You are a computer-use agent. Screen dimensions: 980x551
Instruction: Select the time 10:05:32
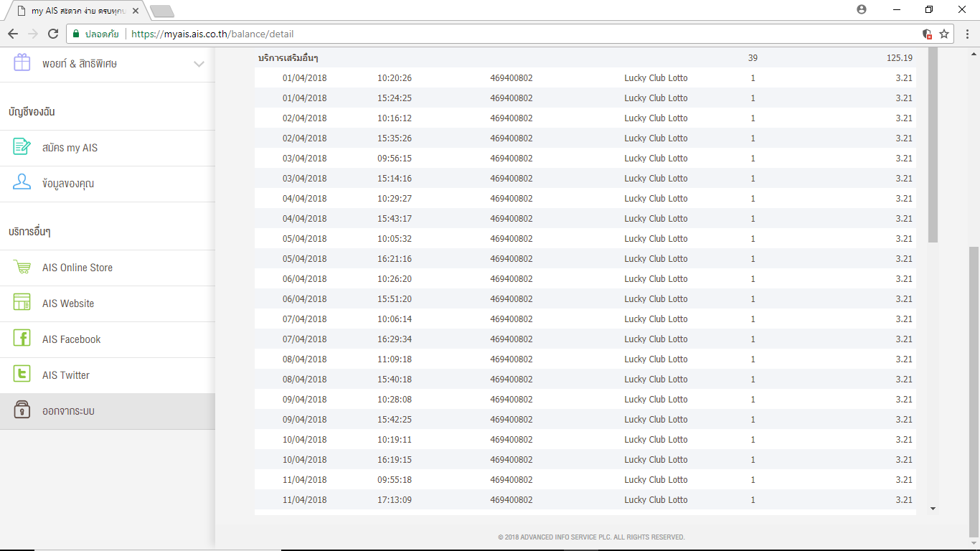(395, 239)
